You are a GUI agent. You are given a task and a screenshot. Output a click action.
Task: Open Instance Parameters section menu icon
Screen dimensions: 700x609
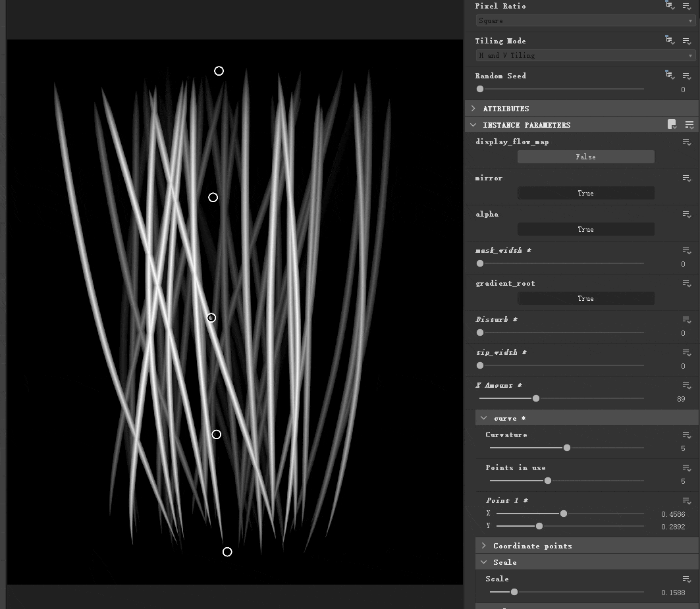pos(689,124)
